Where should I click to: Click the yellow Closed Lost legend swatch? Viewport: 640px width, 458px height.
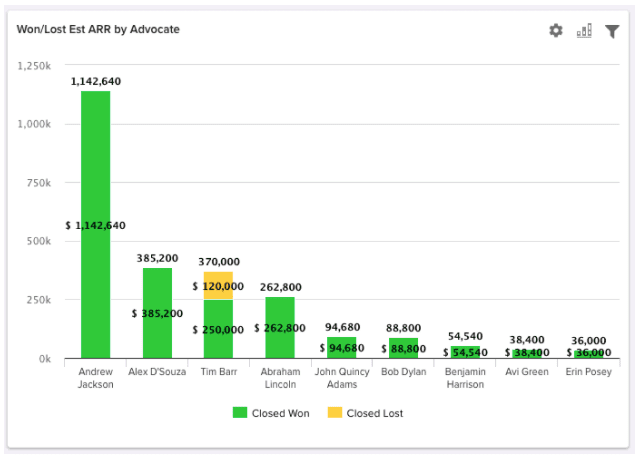332,412
